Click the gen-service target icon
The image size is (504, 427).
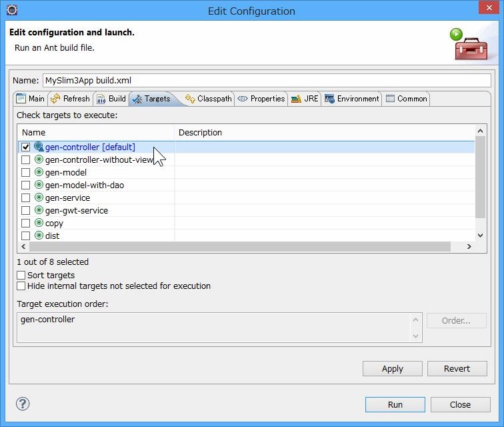click(39, 197)
